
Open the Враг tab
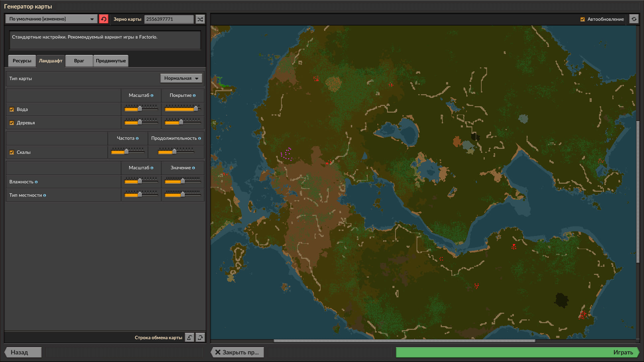[x=79, y=61]
